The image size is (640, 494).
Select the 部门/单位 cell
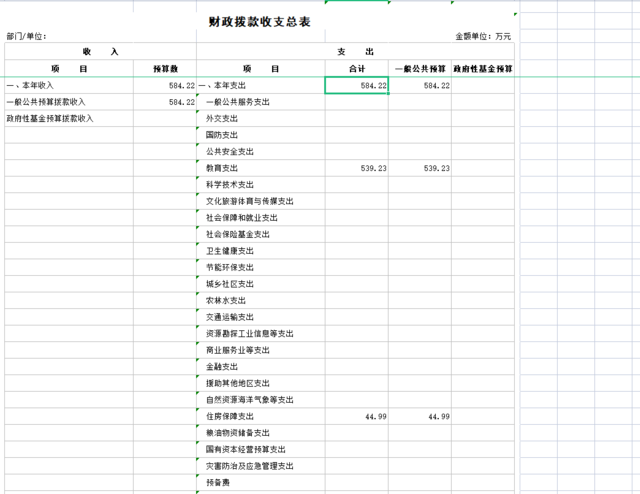pos(27,36)
